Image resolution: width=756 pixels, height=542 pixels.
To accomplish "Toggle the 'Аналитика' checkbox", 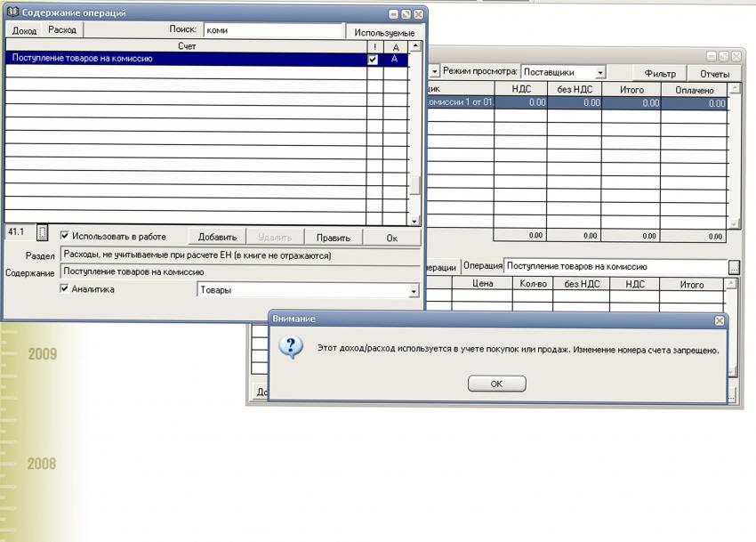I will (65, 289).
